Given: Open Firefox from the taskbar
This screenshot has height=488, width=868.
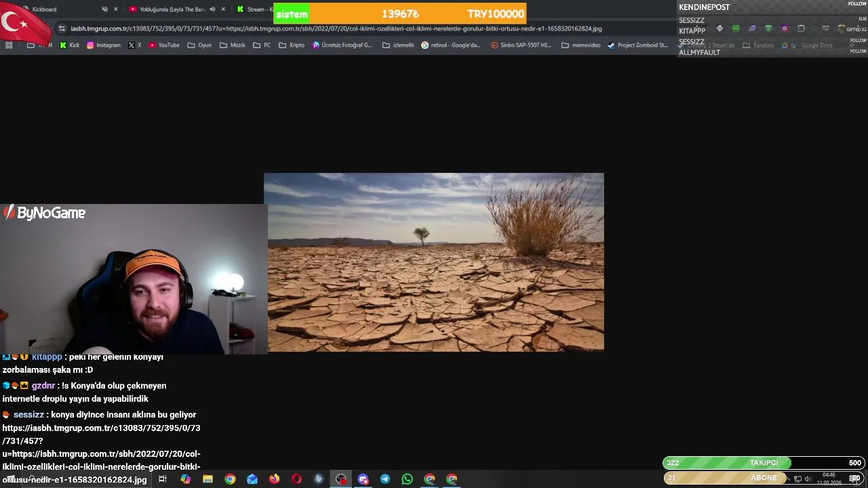Looking at the screenshot, I should coord(274,479).
